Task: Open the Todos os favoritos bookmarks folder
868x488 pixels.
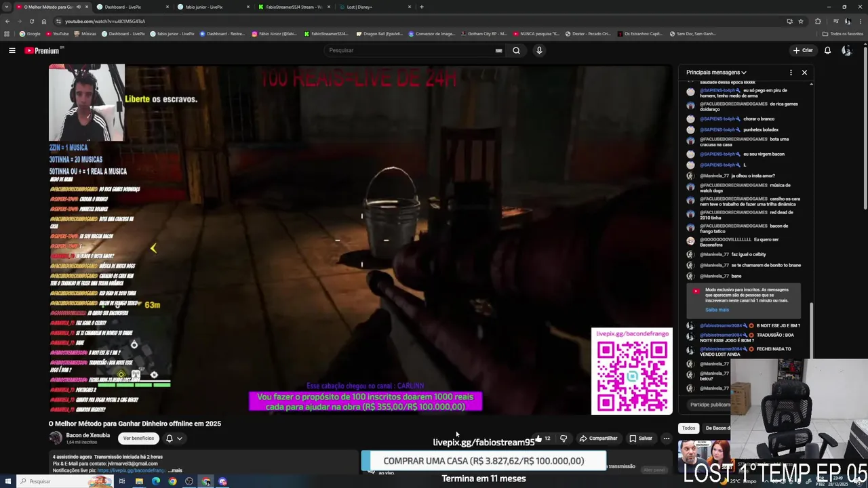Action: [x=843, y=33]
